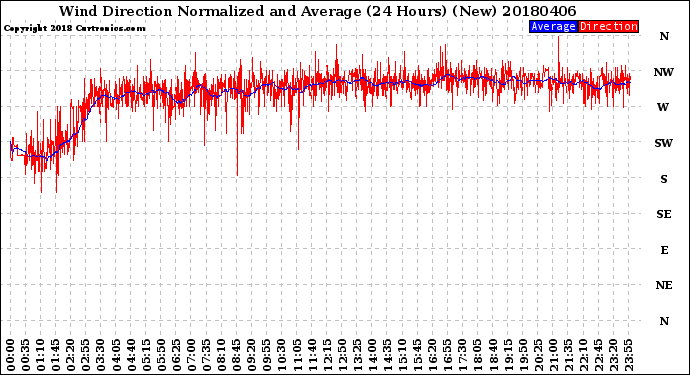Click the 08:10 time label
The width and height of the screenshot is (690, 375).
[222, 355]
